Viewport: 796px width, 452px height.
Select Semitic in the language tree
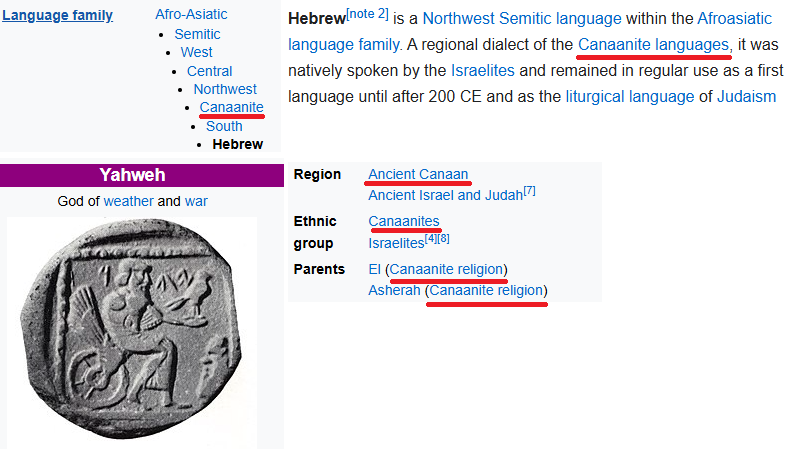click(197, 34)
